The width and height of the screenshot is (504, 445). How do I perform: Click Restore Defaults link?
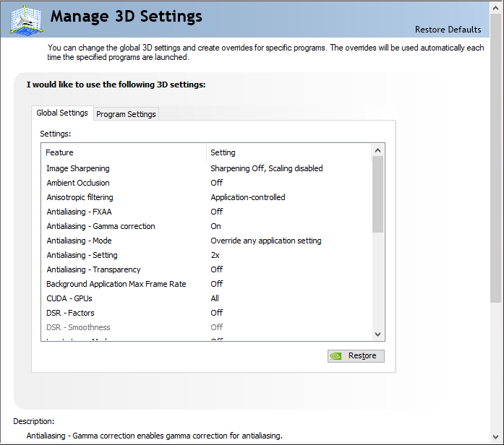pyautogui.click(x=448, y=30)
